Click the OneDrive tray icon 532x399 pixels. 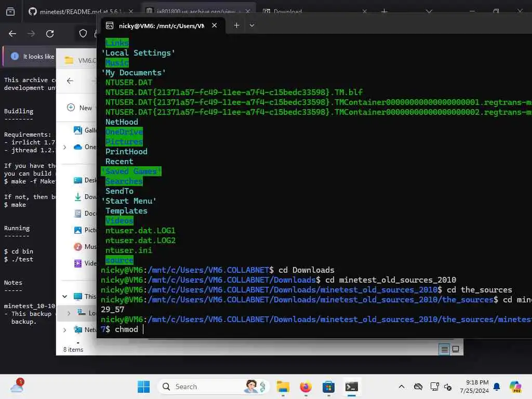(x=418, y=387)
